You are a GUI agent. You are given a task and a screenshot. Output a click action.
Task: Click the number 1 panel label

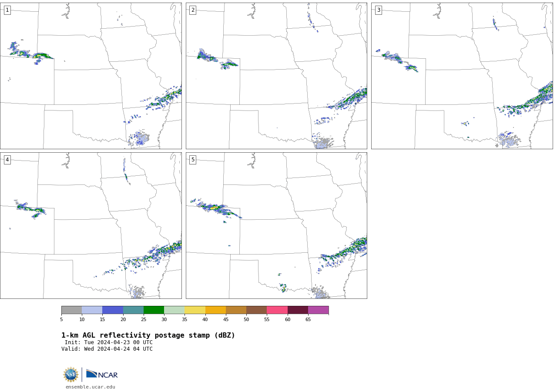(7, 10)
